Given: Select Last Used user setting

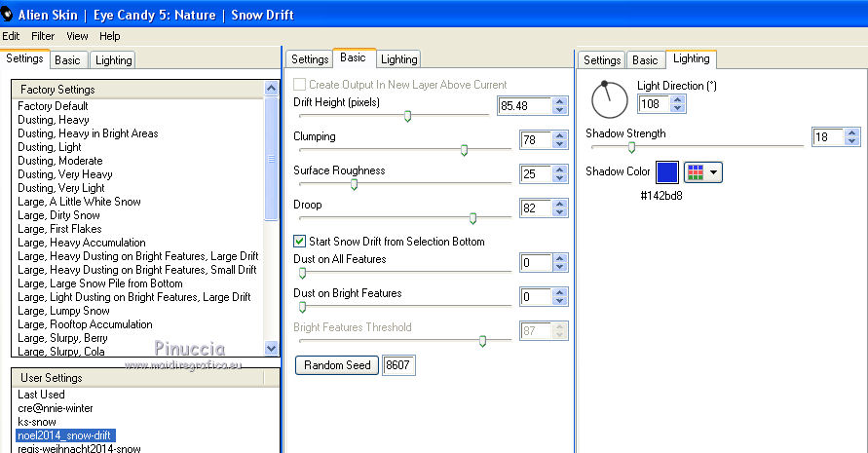Looking at the screenshot, I should coord(41,395).
